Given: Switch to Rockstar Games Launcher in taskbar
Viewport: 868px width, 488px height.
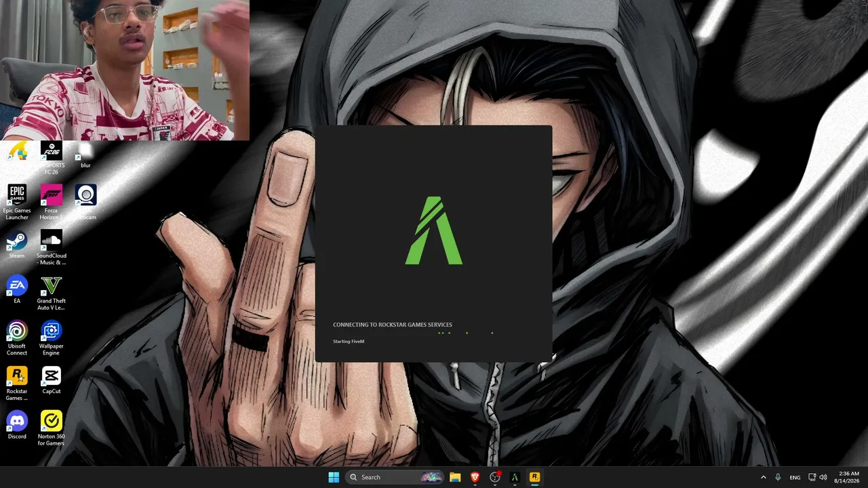Looking at the screenshot, I should pyautogui.click(x=534, y=477).
